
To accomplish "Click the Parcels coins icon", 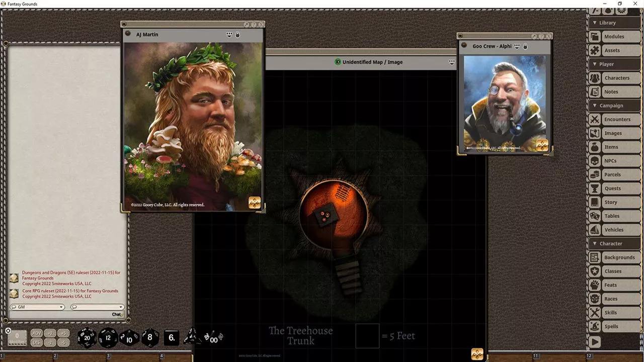I will pyautogui.click(x=595, y=174).
